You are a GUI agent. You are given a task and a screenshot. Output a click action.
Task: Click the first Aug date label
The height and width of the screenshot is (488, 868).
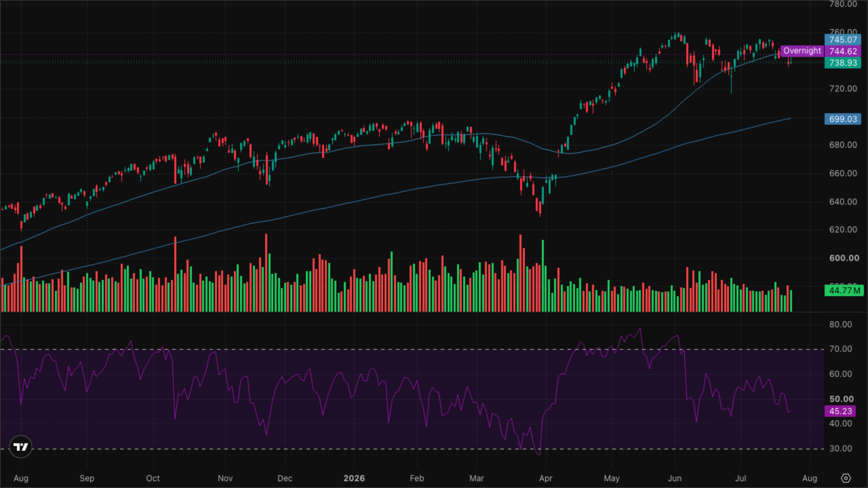pos(21,479)
